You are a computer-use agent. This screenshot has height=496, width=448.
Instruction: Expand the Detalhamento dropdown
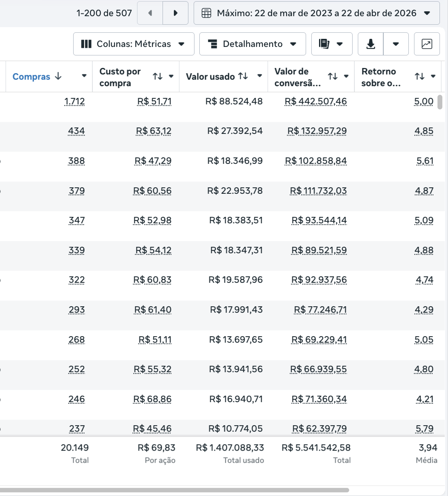click(252, 44)
